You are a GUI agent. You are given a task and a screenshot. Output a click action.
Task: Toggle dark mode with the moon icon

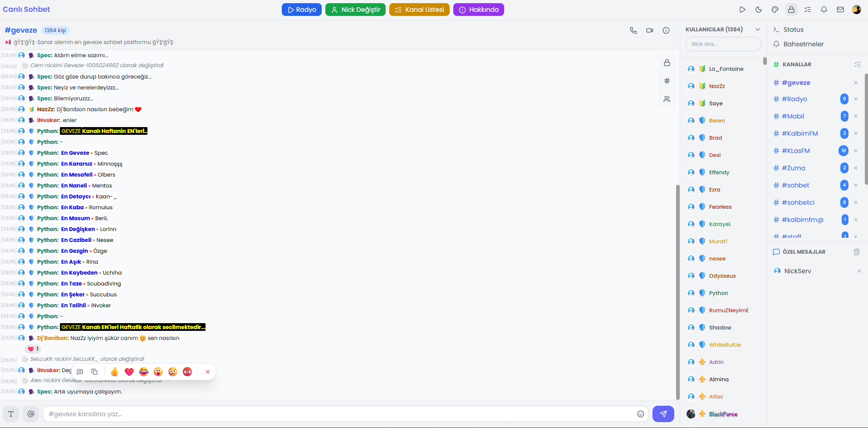click(759, 9)
